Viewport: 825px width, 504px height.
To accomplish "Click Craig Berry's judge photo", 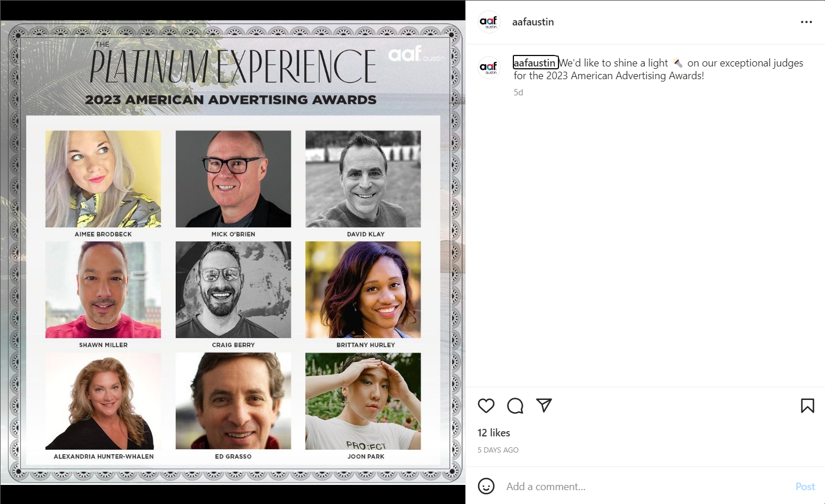I will point(234,290).
